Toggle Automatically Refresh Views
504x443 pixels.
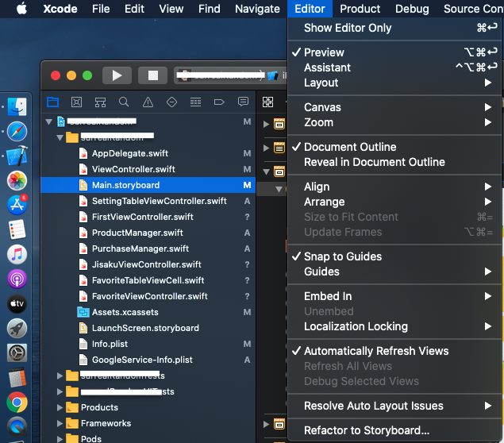coord(394,351)
